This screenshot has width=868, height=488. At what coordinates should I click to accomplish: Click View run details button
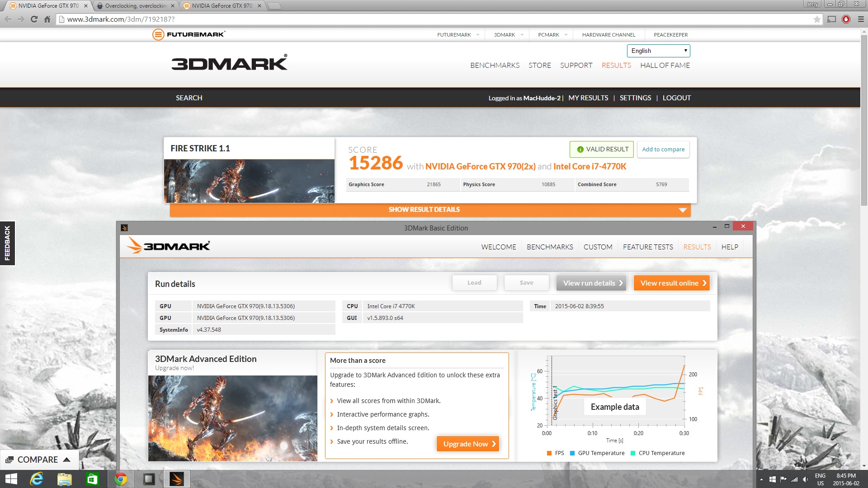(591, 283)
